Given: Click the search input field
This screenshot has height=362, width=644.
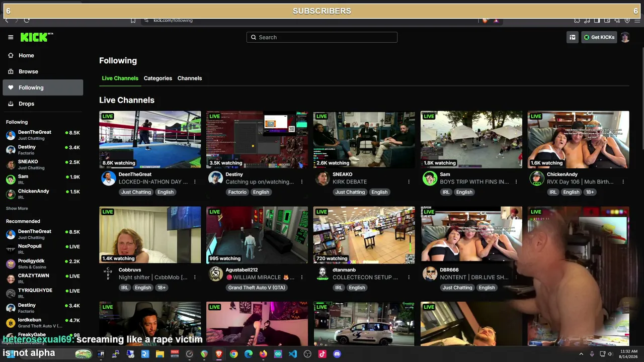Looking at the screenshot, I should (x=322, y=37).
